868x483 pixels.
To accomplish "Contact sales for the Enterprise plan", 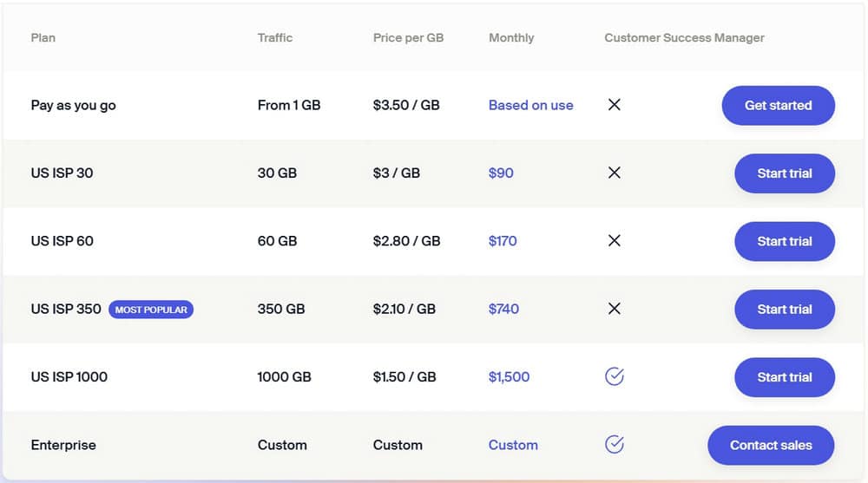I will 771,446.
